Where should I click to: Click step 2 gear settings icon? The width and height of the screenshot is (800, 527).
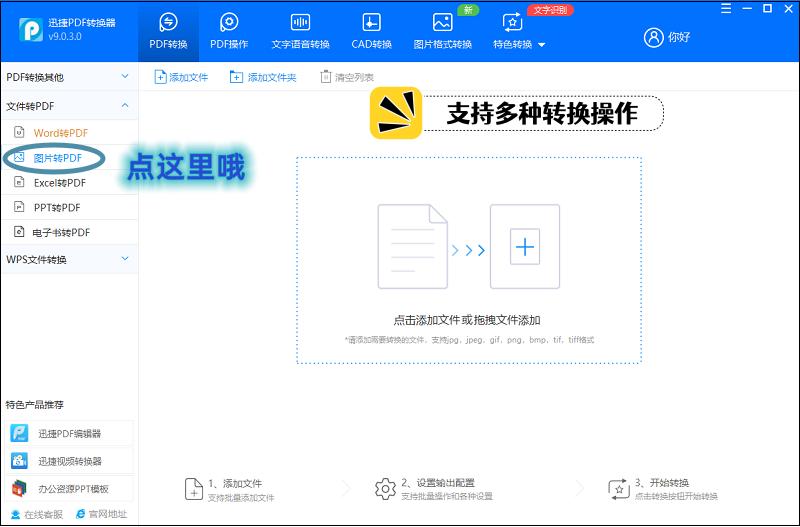[385, 489]
